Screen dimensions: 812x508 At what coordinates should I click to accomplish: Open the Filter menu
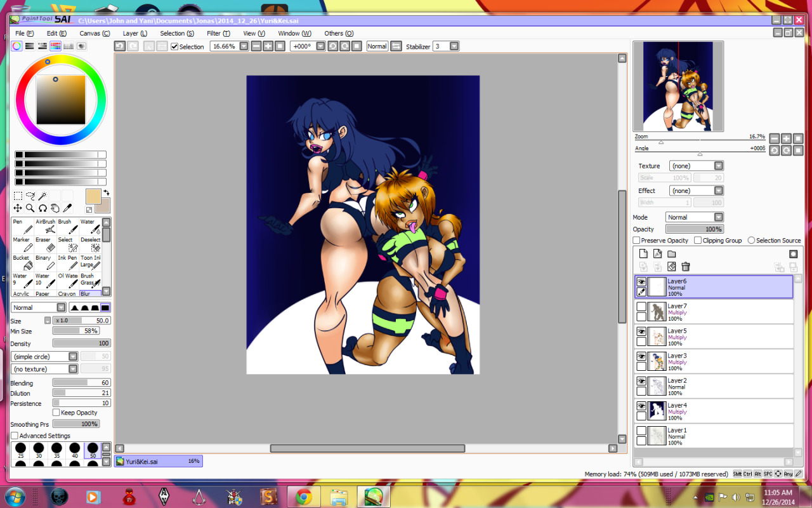pyautogui.click(x=218, y=33)
